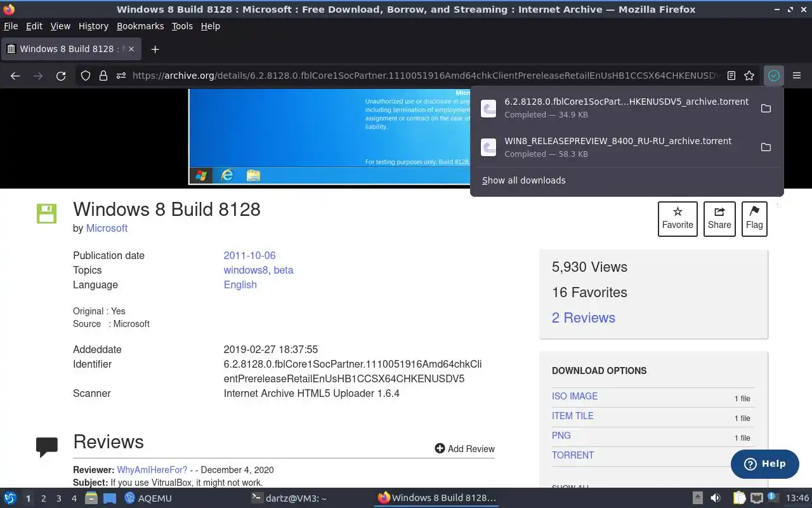The height and width of the screenshot is (508, 812).
Task: Open notification info tray icon
Action: 773,498
